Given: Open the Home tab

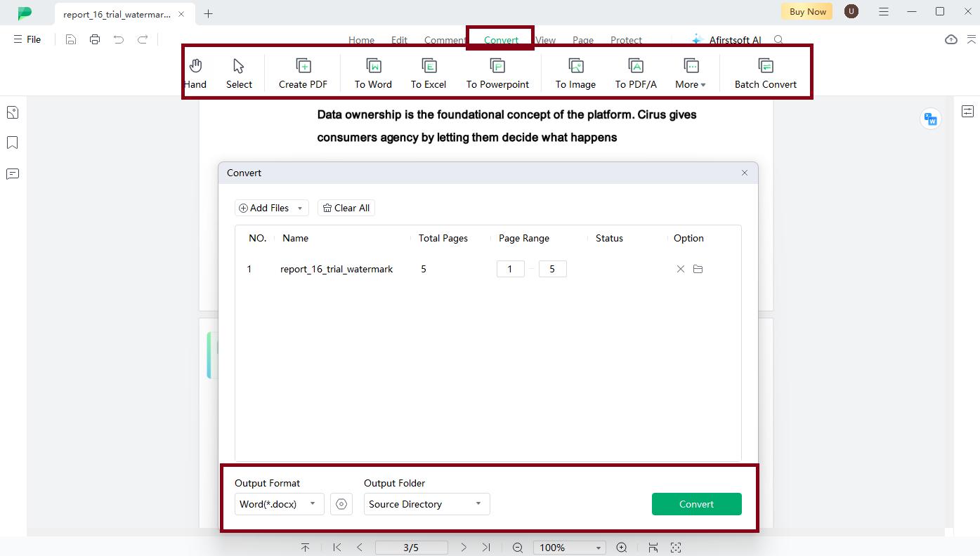Looking at the screenshot, I should 361,41.
